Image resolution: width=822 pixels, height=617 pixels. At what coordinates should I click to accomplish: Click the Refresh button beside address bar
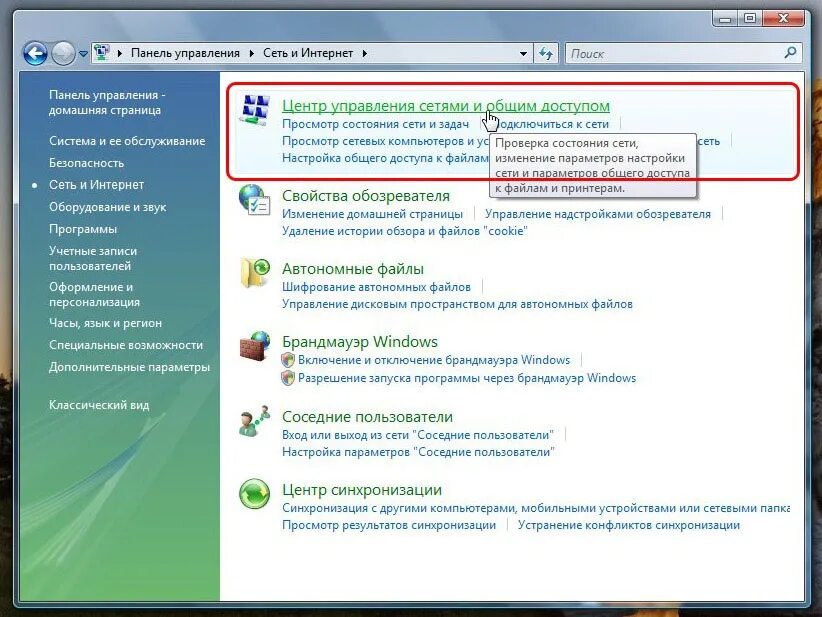[546, 53]
